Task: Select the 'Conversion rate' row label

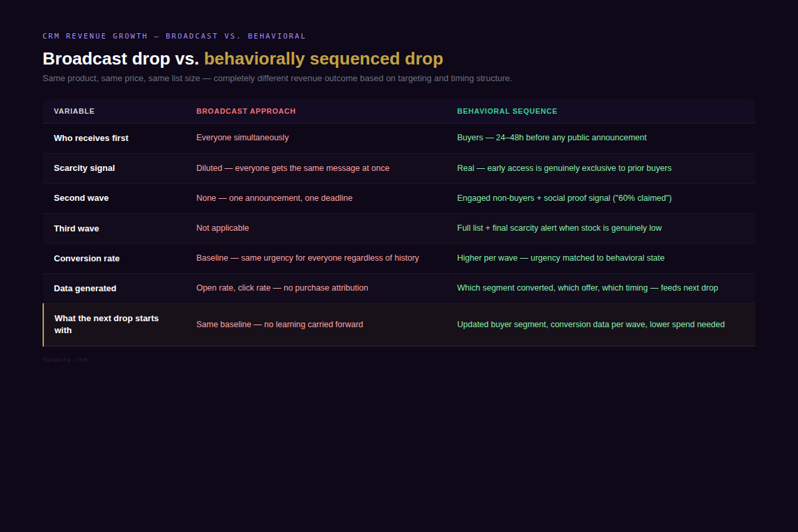Action: point(86,258)
